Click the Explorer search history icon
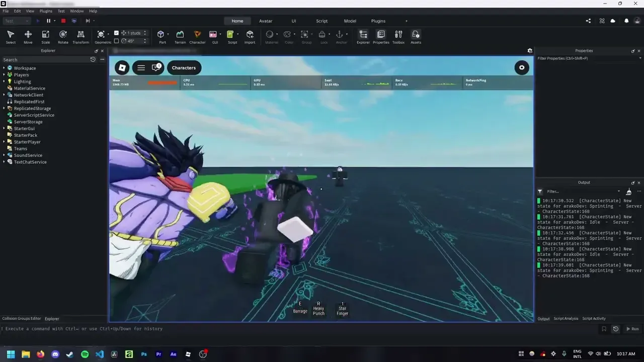Screen dimensions: 644x362 pyautogui.click(x=93, y=59)
